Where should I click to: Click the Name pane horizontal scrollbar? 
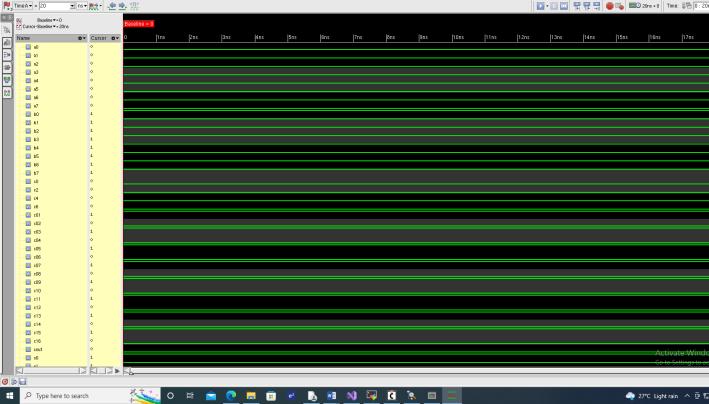click(x=51, y=371)
